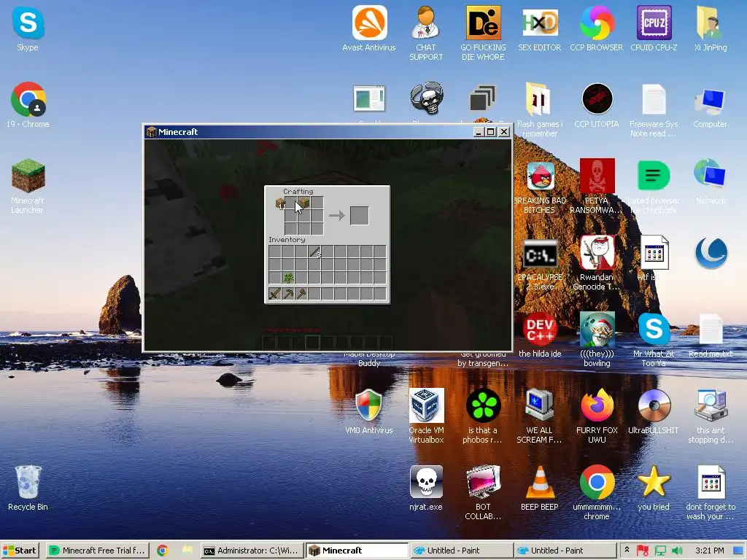This screenshot has width=747, height=560.
Task: Click the network tray icon
Action: (660, 551)
